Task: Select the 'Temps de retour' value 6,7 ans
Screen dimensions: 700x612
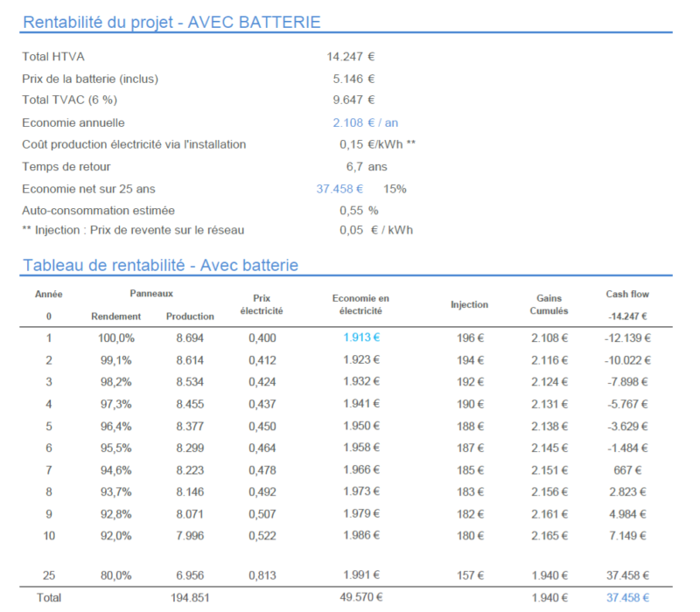Action: pos(366,166)
